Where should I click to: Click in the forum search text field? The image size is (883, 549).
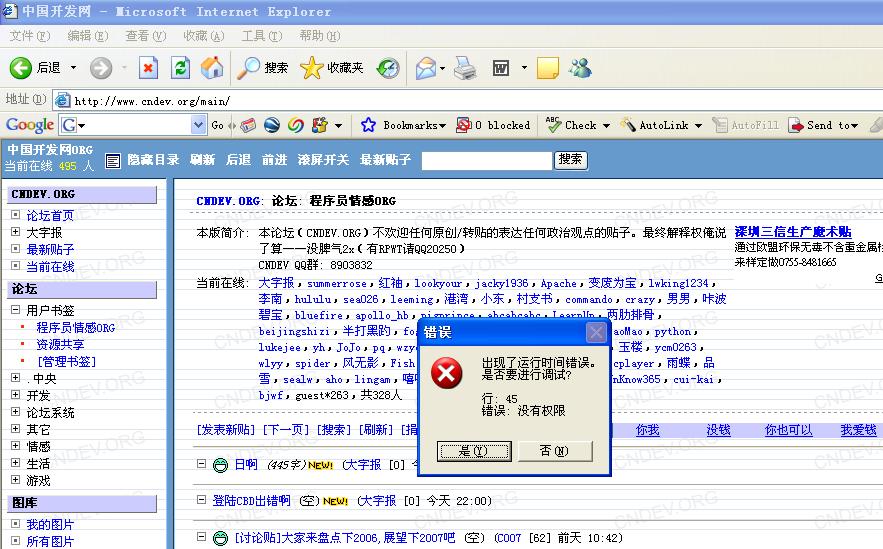point(485,160)
